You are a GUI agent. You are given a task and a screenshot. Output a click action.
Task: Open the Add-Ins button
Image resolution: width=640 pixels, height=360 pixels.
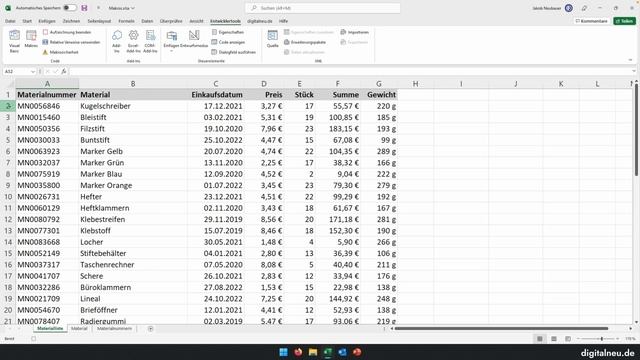point(117,41)
